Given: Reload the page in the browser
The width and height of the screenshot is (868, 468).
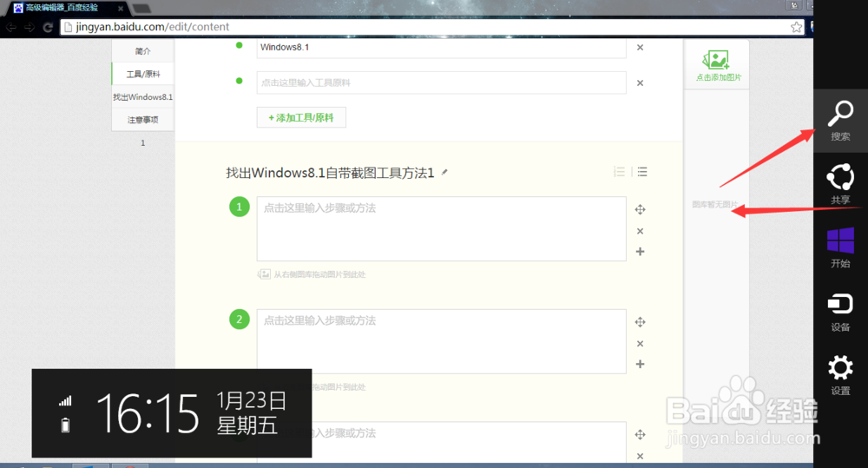Looking at the screenshot, I should tap(48, 27).
